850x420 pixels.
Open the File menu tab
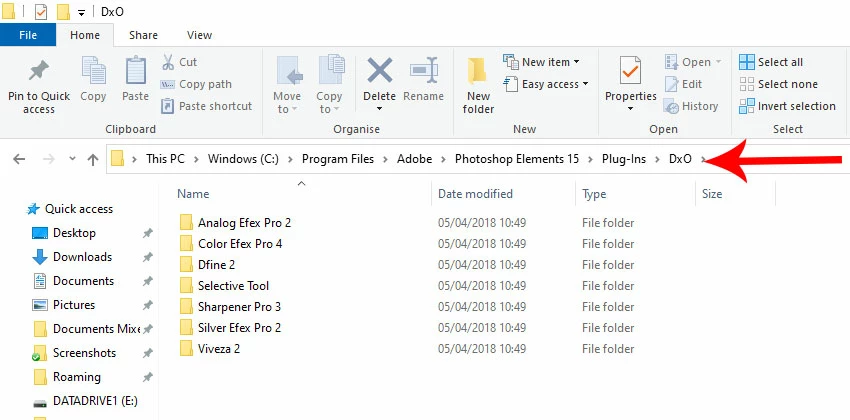point(28,35)
